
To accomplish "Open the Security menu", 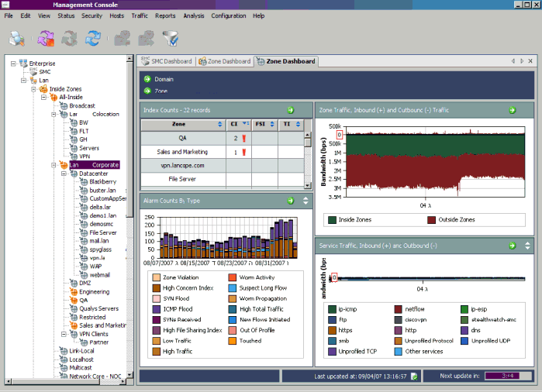I will pos(91,16).
